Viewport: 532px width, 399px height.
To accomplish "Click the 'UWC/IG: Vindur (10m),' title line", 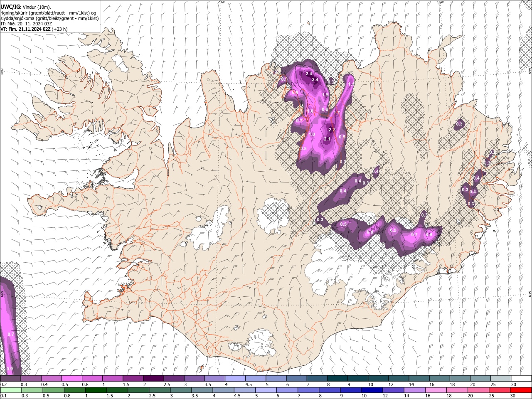I will point(25,7).
